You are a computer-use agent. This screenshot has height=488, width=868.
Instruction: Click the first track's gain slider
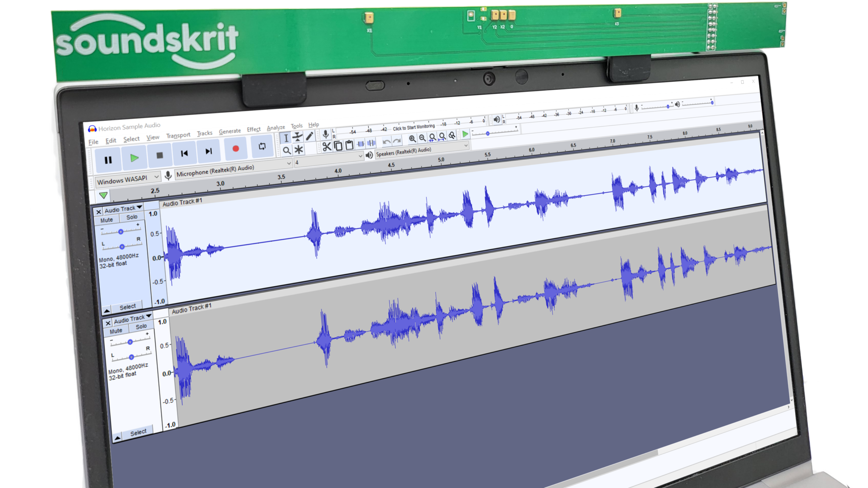pos(121,231)
